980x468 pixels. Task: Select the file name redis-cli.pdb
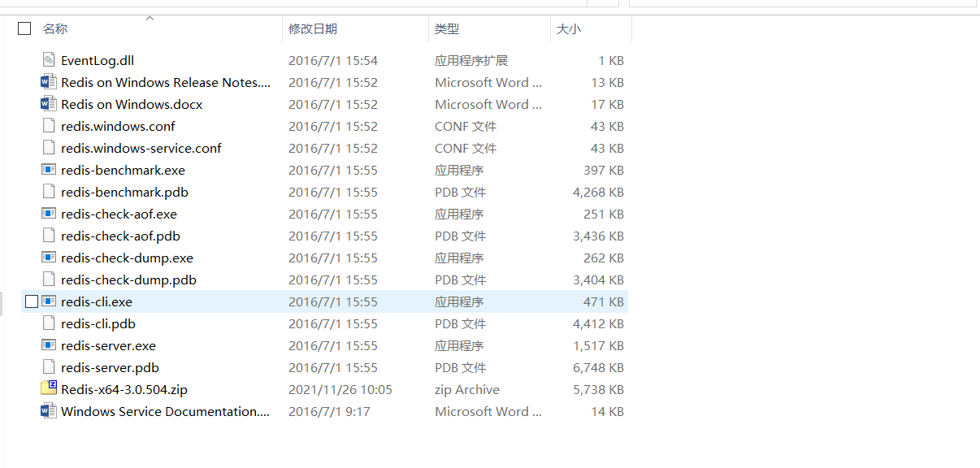click(98, 323)
